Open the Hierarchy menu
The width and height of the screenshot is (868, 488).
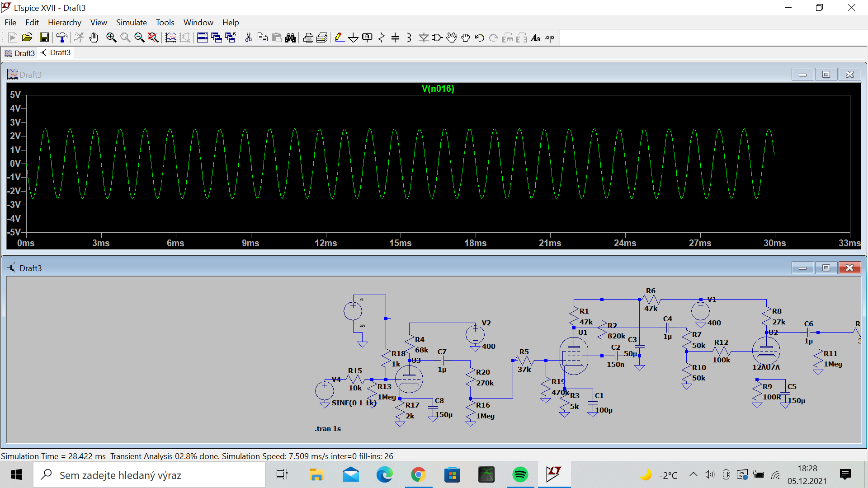(x=65, y=23)
